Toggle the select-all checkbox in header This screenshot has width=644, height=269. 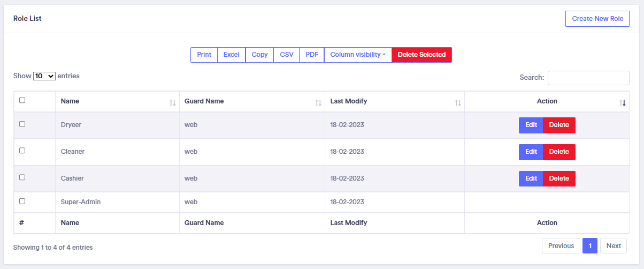pos(22,100)
